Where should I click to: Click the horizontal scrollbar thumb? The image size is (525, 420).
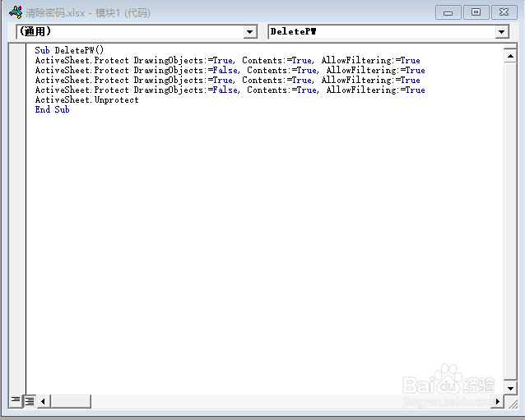(71, 401)
